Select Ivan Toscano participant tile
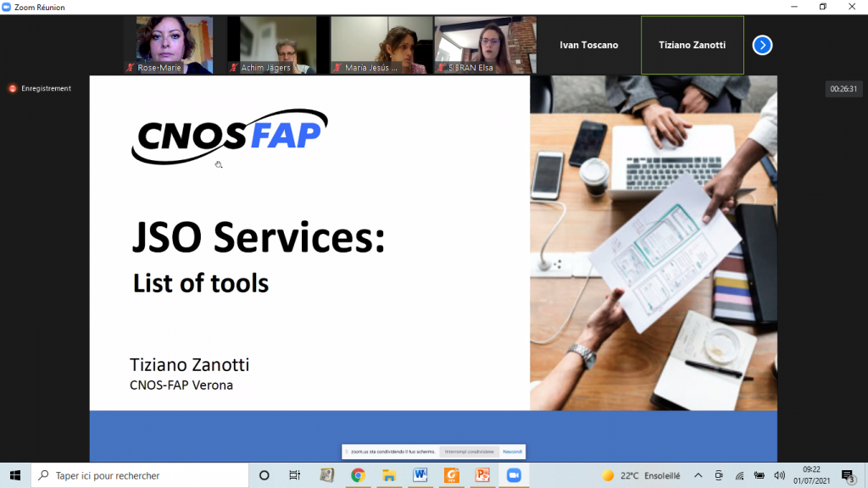The image size is (868, 488). coord(588,45)
